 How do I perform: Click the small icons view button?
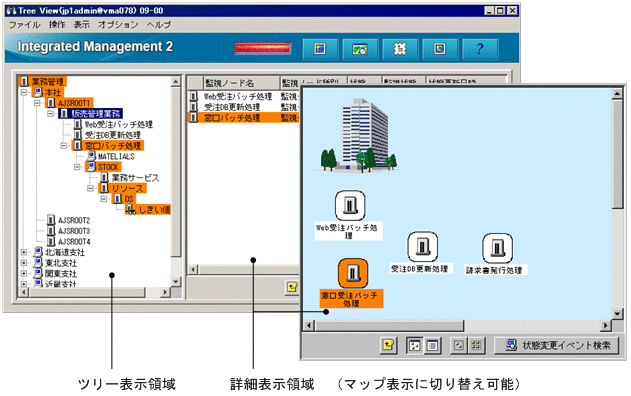point(459,345)
